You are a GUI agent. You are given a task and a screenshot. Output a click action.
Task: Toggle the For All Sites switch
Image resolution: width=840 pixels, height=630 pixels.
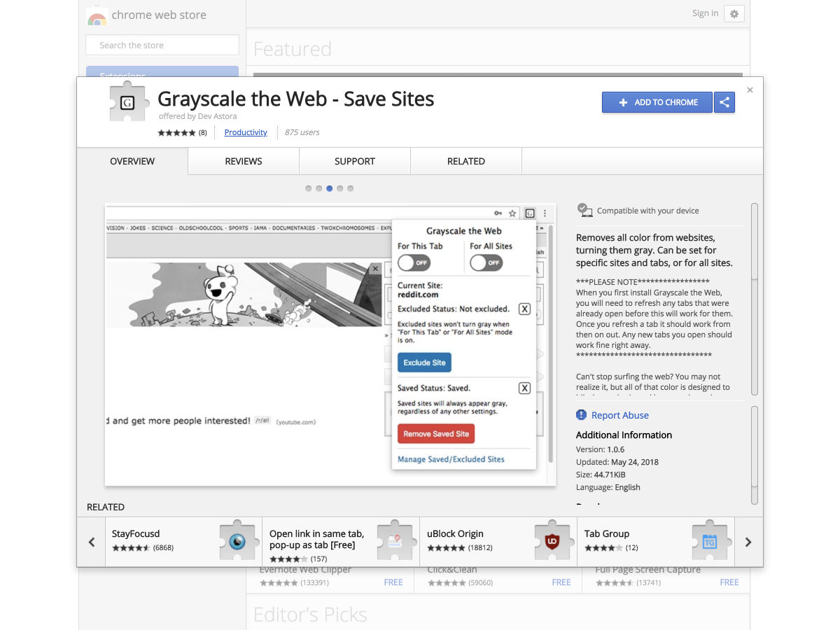486,262
